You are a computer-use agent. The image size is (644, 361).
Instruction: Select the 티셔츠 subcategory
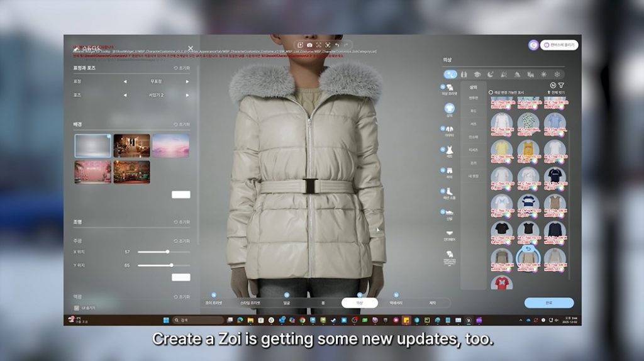coord(473,150)
